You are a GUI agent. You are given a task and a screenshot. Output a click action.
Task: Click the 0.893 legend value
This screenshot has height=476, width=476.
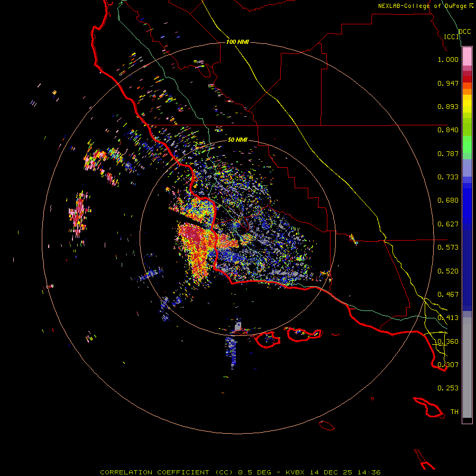(x=448, y=106)
